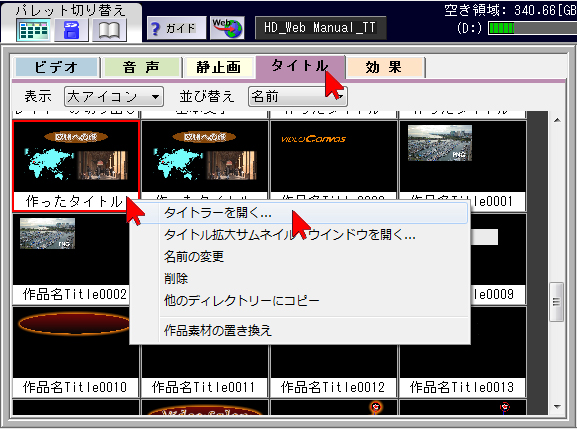
Task: Click the HD_Web Manual_TT project button
Action: point(320,28)
